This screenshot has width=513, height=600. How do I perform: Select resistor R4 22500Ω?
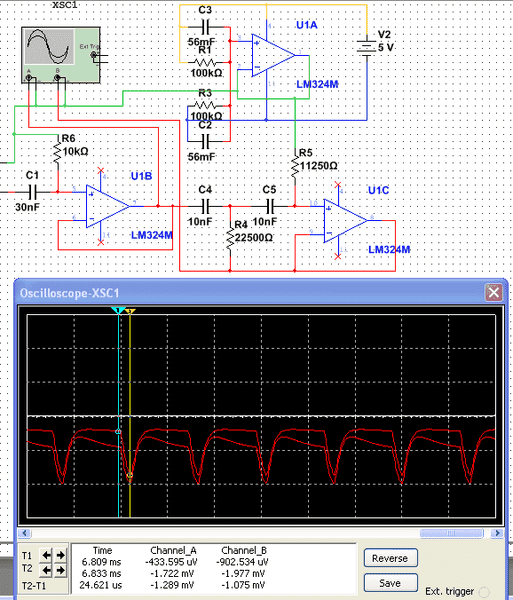click(230, 236)
